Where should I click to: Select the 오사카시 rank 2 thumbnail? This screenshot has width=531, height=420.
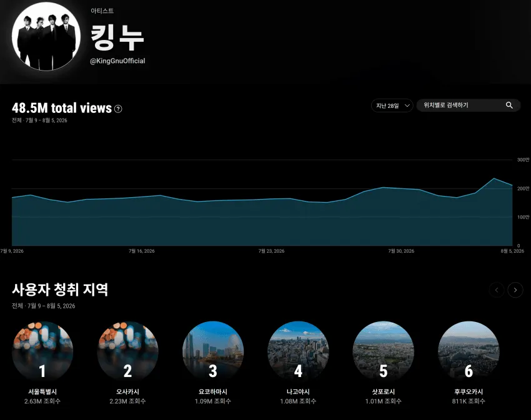[x=127, y=351]
